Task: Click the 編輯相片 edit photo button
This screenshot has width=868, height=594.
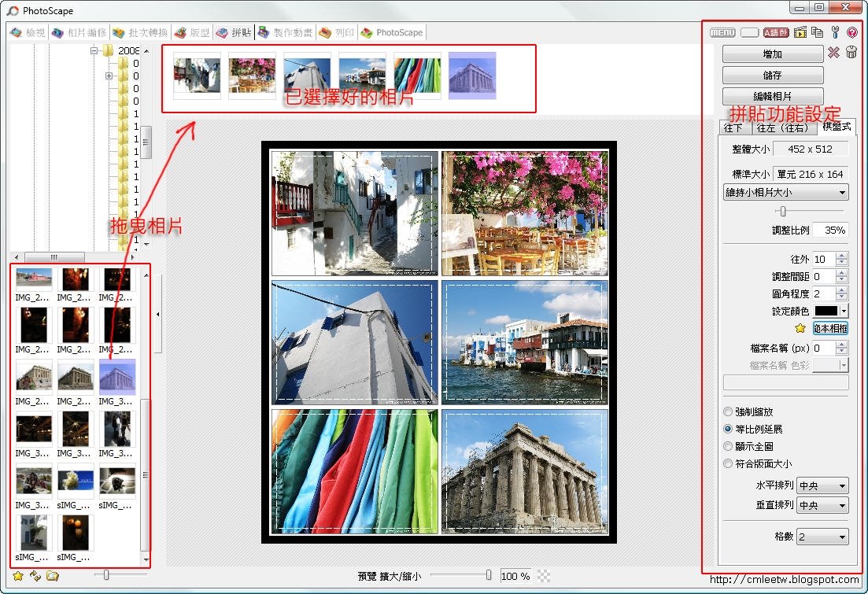Action: tap(773, 96)
